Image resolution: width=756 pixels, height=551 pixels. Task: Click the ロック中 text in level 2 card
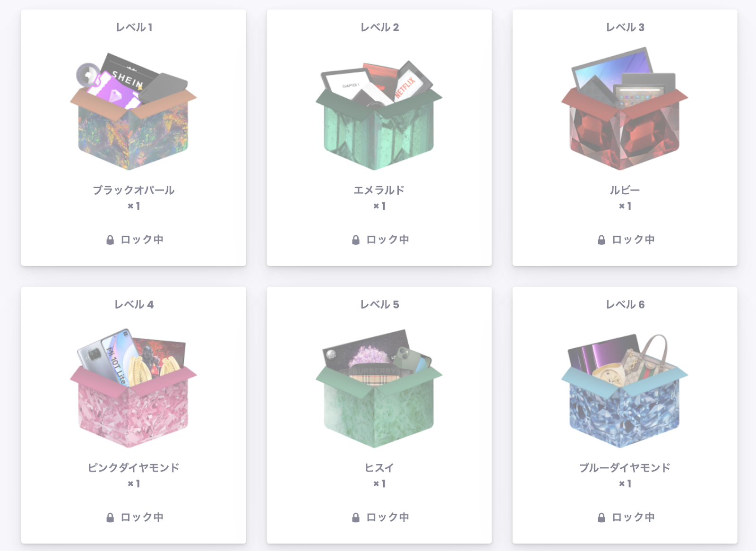point(387,240)
